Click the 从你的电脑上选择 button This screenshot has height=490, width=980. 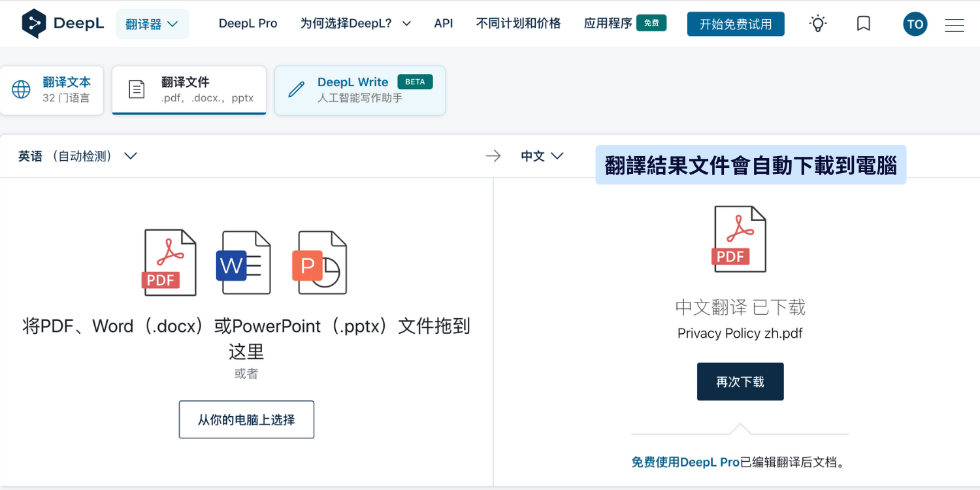pos(246,419)
